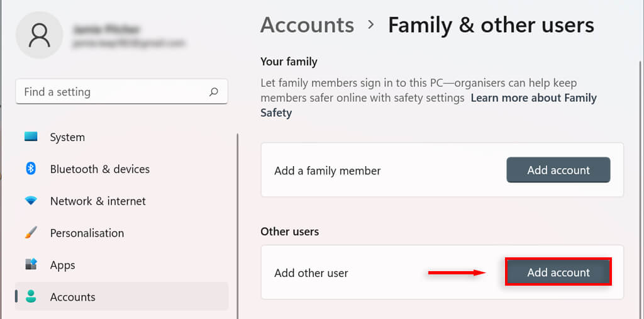Image resolution: width=644 pixels, height=319 pixels.
Task: Click the Accounts person icon in sidebar
Action: pos(31,296)
